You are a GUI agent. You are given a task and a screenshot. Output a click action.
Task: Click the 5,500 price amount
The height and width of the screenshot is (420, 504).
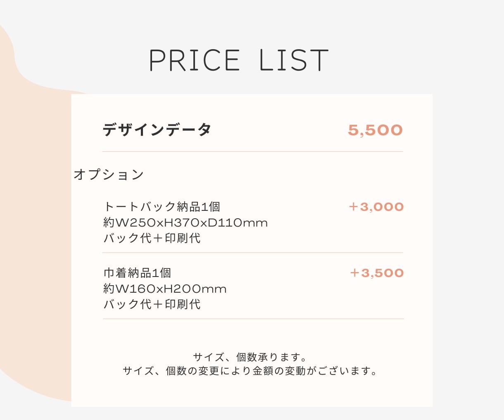[375, 130]
